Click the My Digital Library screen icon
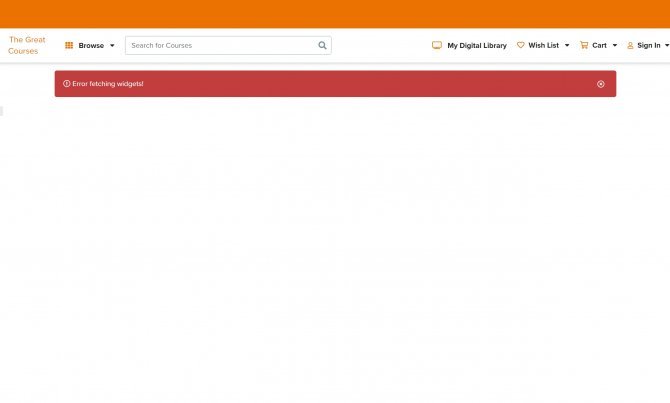 [437, 45]
